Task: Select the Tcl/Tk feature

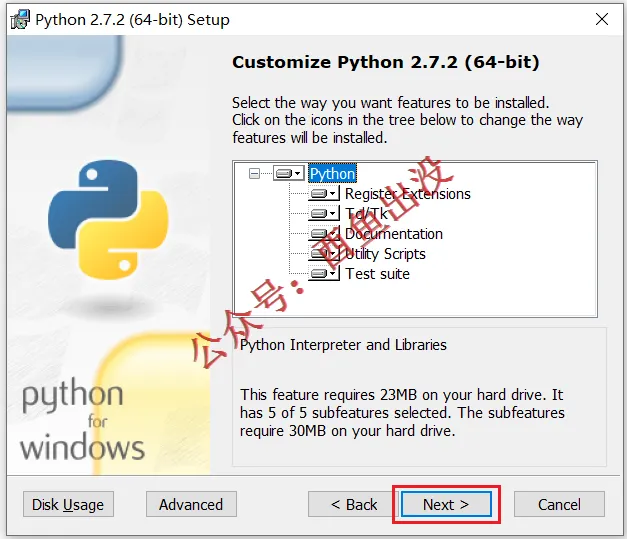Action: 366,214
